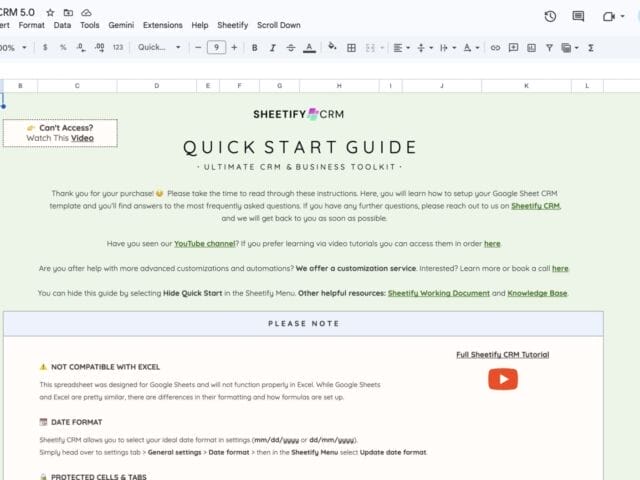Image resolution: width=640 pixels, height=480 pixels.
Task: Open version history clock icon
Action: [550, 16]
